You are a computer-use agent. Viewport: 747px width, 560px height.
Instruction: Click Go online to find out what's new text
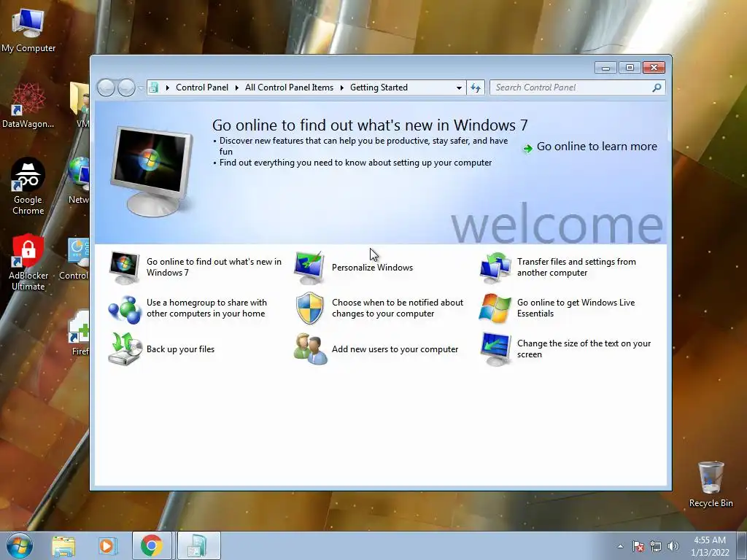(214, 267)
